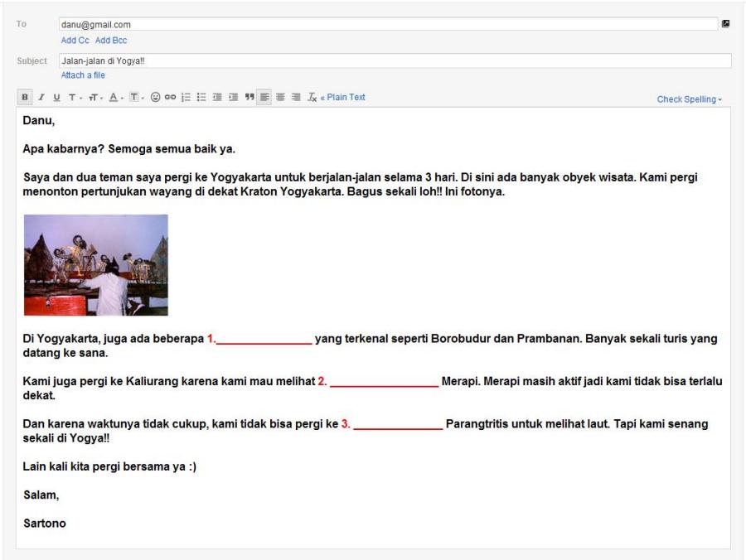The height and width of the screenshot is (560, 746).
Task: Insert a hyperlink with the chain icon
Action: coord(171,96)
